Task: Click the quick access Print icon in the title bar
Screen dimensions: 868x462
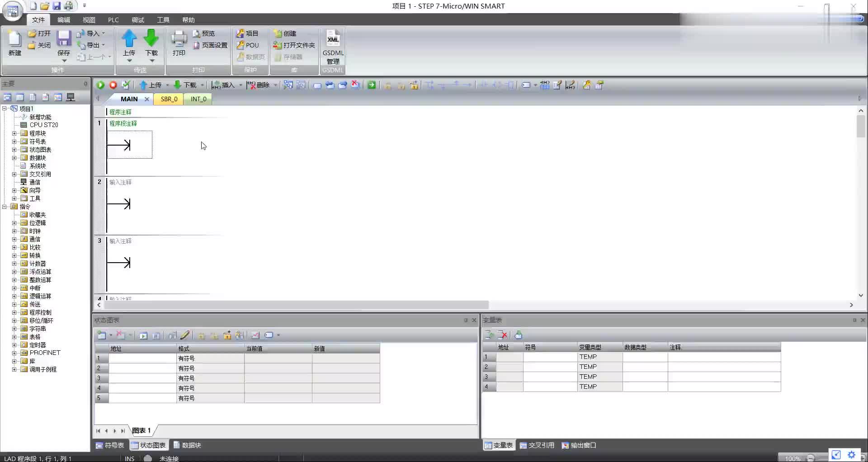Action: 69,6
